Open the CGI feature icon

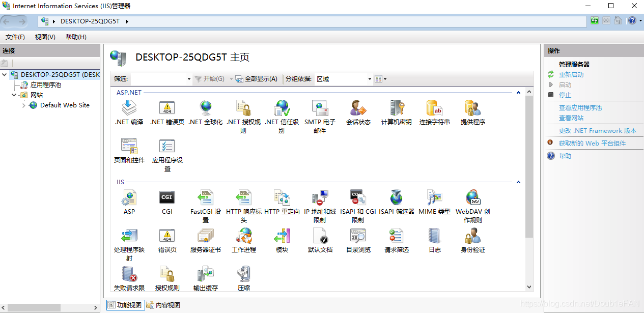167,197
